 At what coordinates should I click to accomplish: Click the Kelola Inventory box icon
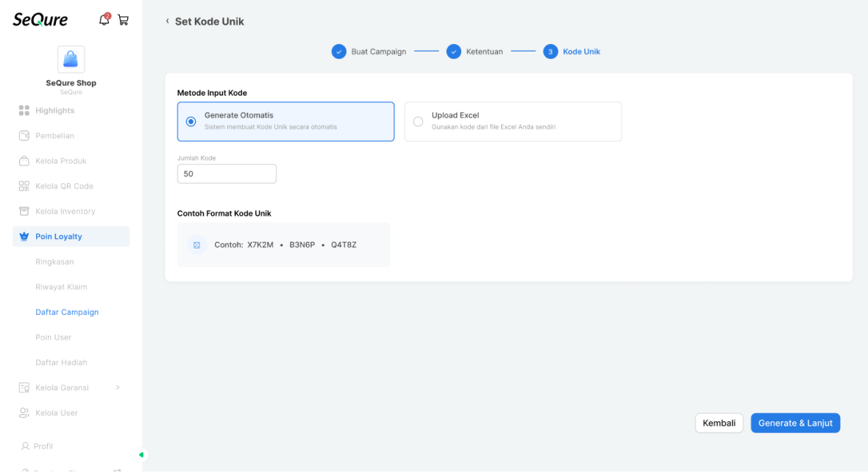coord(24,212)
